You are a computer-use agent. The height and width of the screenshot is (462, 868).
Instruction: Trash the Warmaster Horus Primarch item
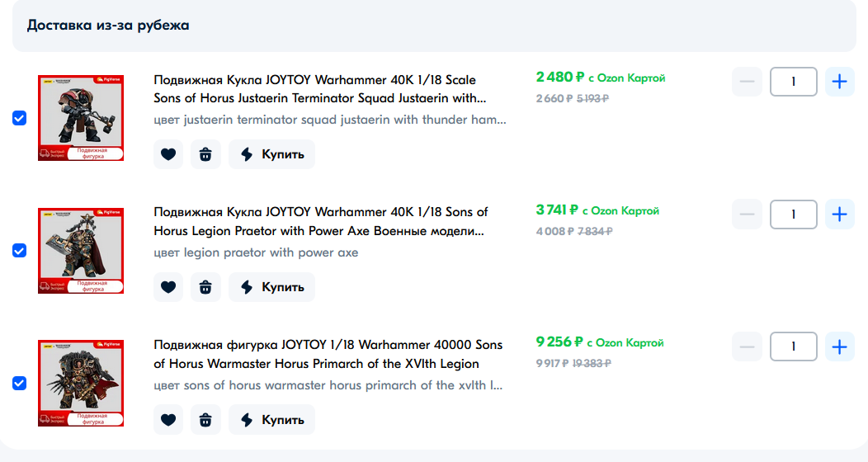pos(205,419)
